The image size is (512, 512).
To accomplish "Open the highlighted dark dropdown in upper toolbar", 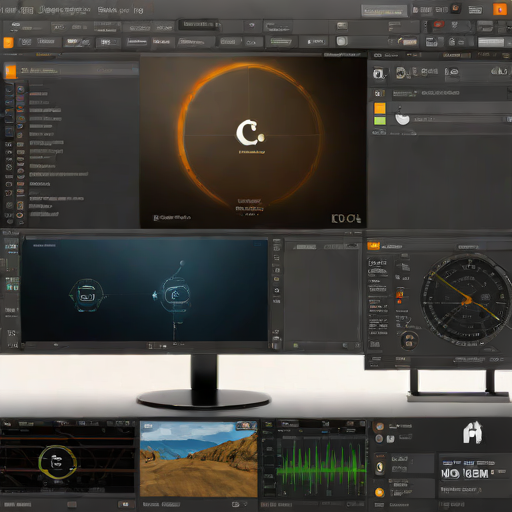I will [x=199, y=24].
